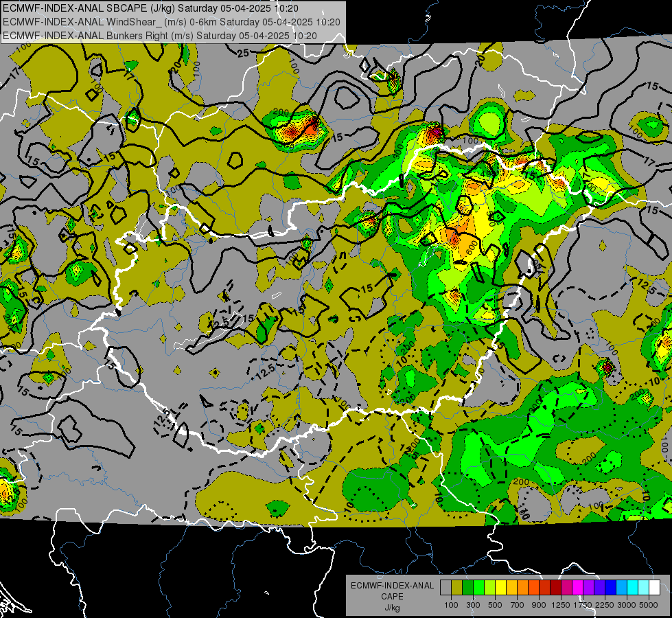Click the ECMWF-INDEX-ANAL legend title
The width and height of the screenshot is (672, 618).
coord(392,586)
